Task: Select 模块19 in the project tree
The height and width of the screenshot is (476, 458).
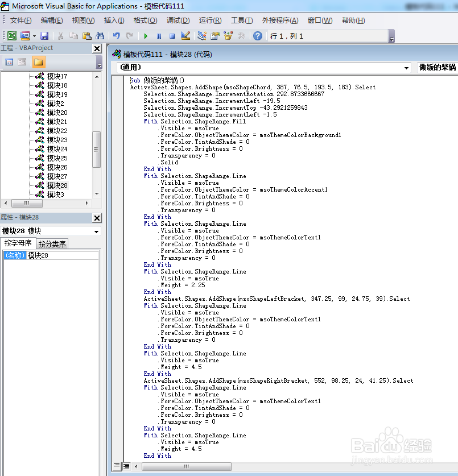Action: click(57, 94)
